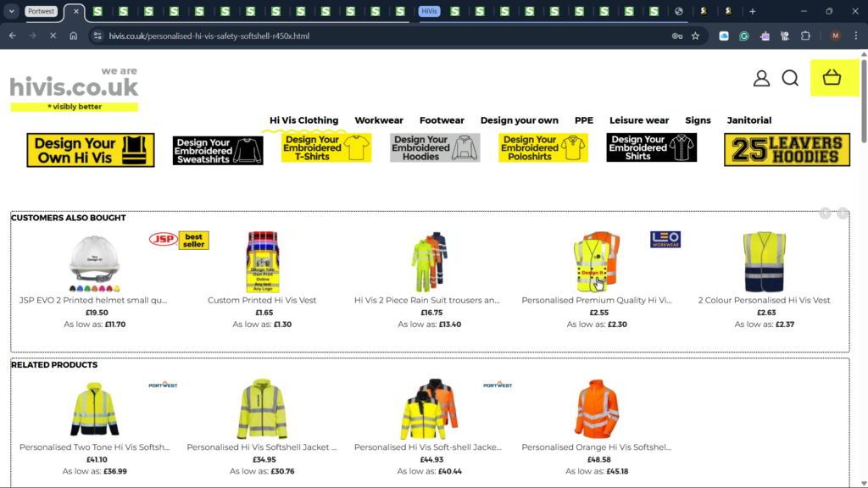Open the 2 Colour Personalised Hi Vis Vest link

pyautogui.click(x=764, y=301)
